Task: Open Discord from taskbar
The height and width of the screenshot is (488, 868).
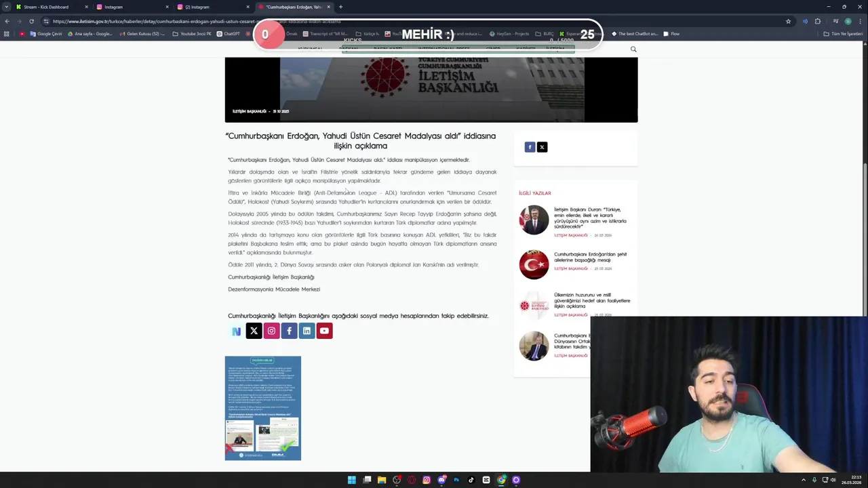Action: click(441, 480)
